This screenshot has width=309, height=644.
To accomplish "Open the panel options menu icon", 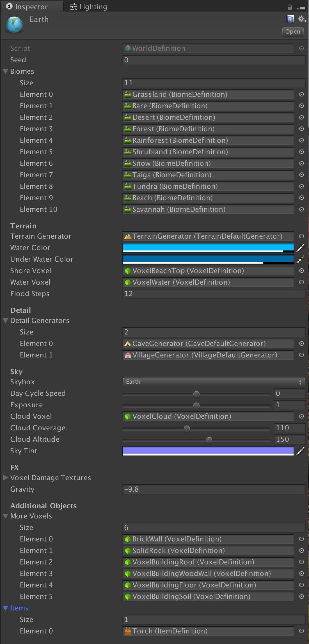I will coord(301,8).
